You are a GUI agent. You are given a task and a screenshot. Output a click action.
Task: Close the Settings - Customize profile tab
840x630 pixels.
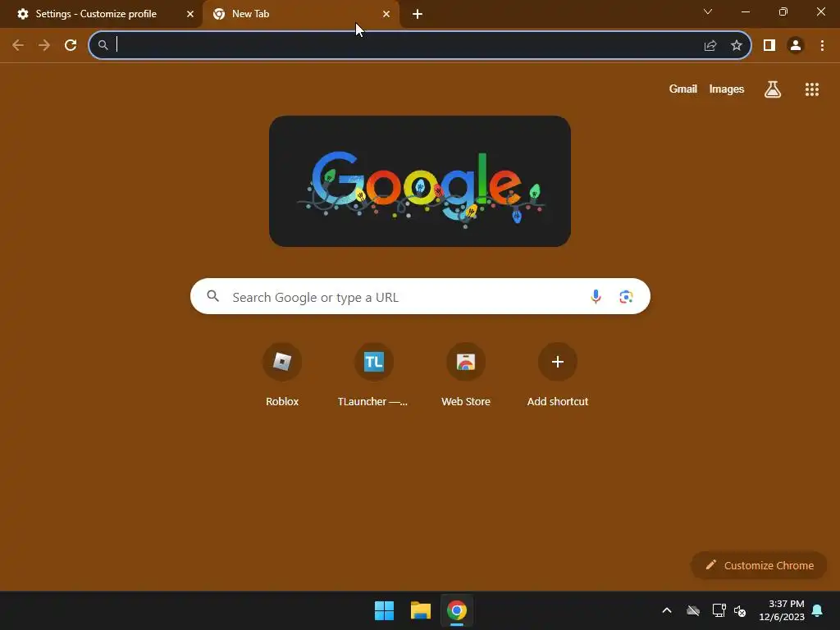coord(190,14)
